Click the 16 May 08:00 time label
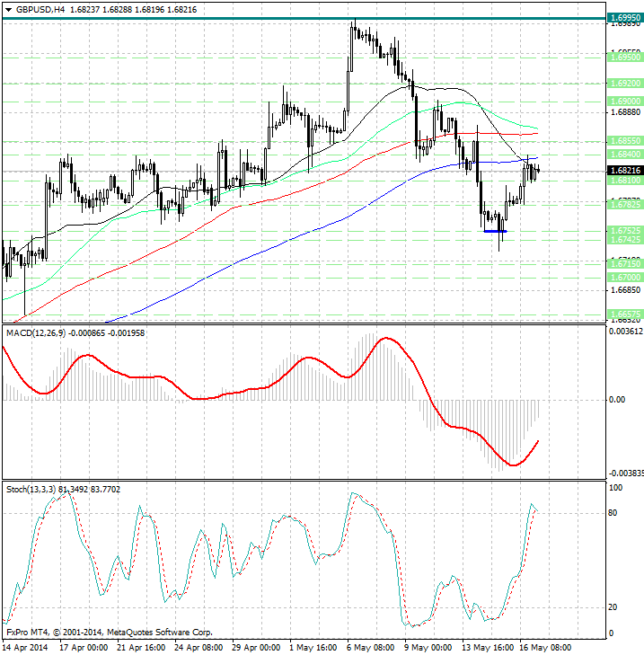Screen dimensions: 644x655 tap(545, 648)
